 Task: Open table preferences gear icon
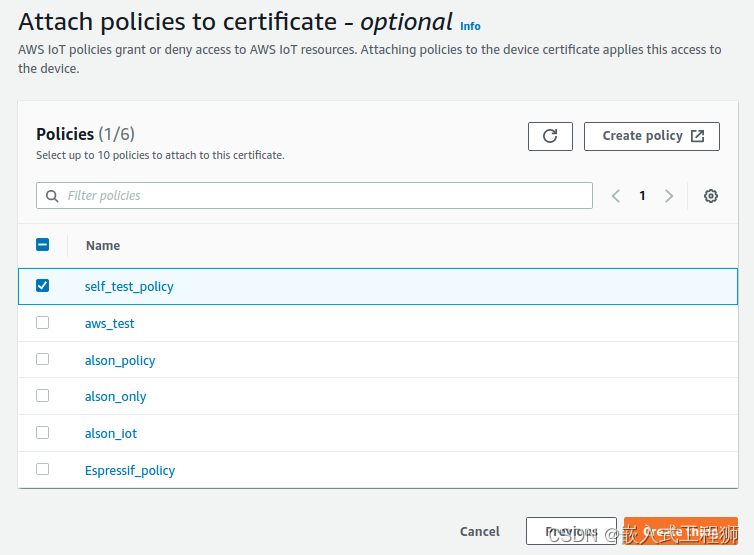711,196
